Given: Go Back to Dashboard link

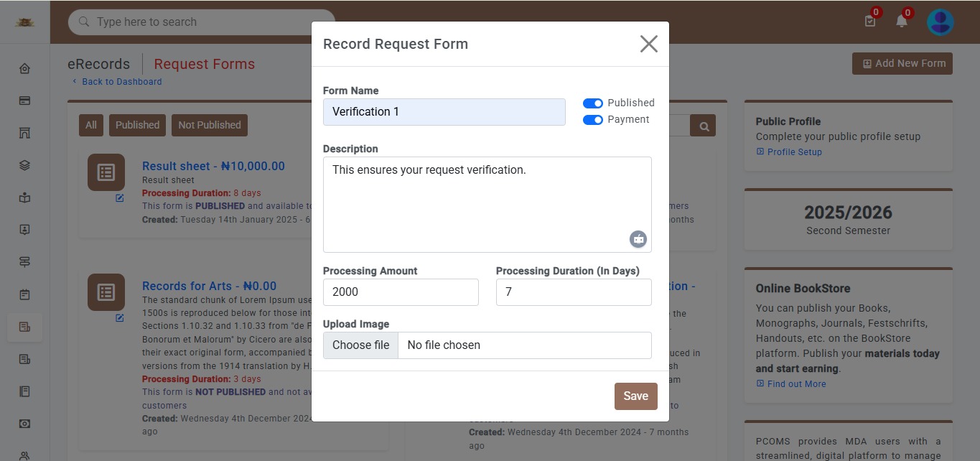Looking at the screenshot, I should [121, 82].
